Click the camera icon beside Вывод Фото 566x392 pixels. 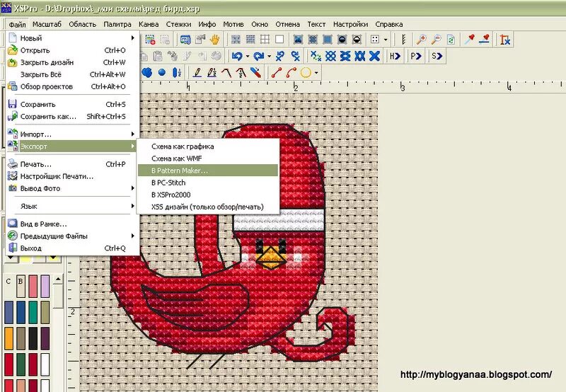(x=13, y=188)
